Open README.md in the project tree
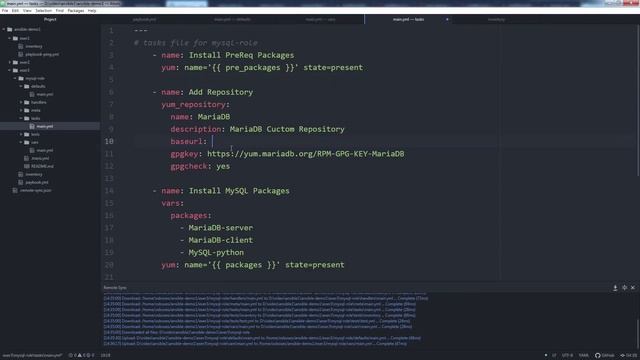This screenshot has width=640, height=360. (42, 166)
